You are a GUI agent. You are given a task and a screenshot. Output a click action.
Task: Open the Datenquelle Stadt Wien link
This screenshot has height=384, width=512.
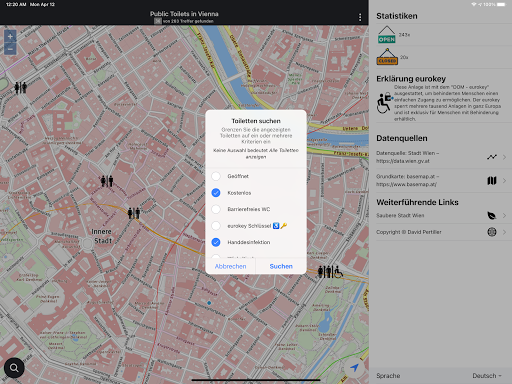point(440,157)
